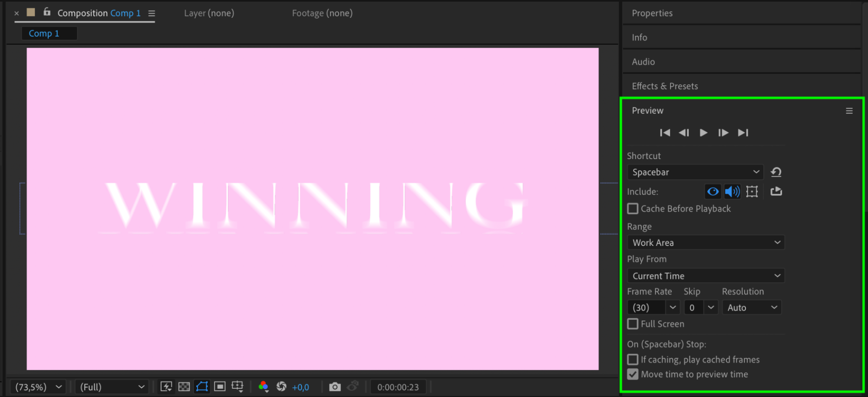Open grid and guide options

tap(238, 387)
